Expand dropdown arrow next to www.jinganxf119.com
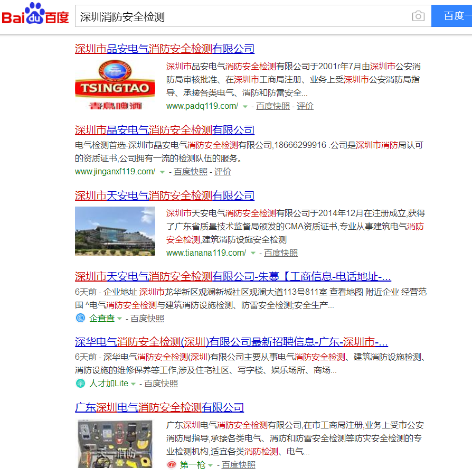 tap(162, 172)
